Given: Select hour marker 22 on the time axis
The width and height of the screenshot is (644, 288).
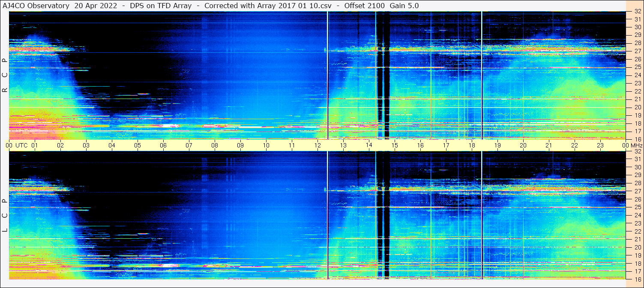Looking at the screenshot, I should [x=575, y=145].
